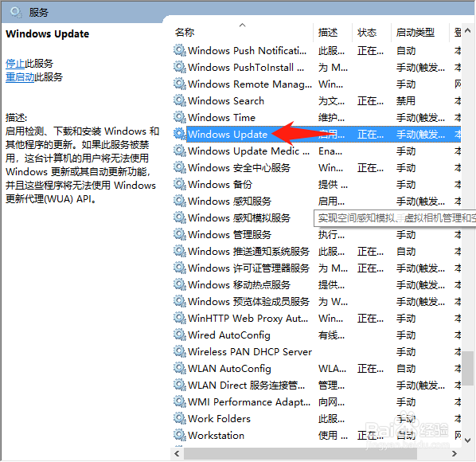
Task: Click horizontal scrollbar left arrow
Action: coord(177,454)
